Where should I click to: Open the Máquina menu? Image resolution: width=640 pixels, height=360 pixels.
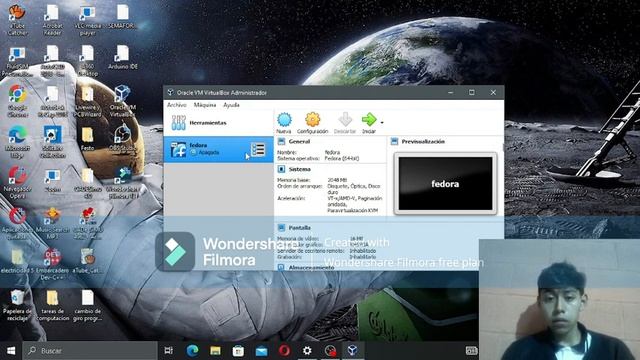[x=205, y=105]
